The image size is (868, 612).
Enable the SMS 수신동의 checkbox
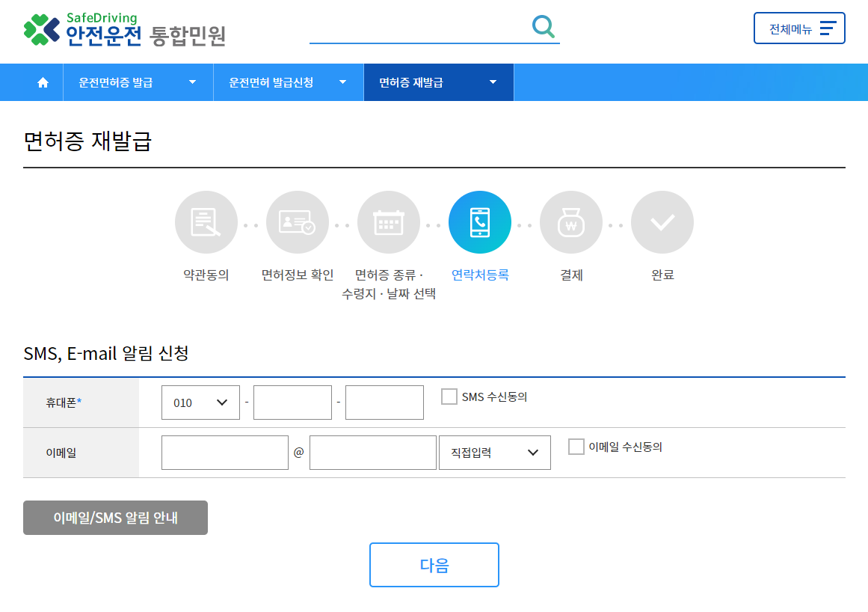[x=449, y=396]
